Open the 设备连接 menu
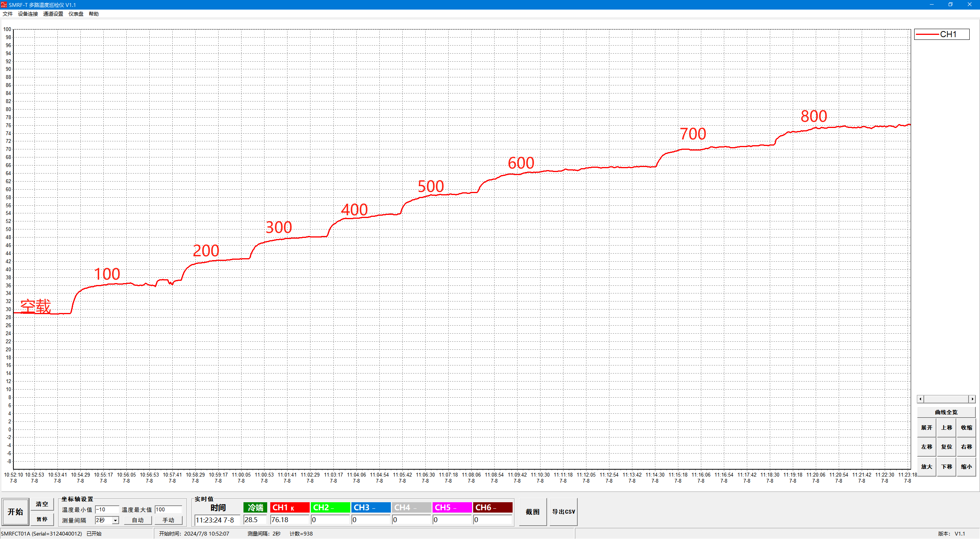This screenshot has width=980, height=539. click(28, 14)
